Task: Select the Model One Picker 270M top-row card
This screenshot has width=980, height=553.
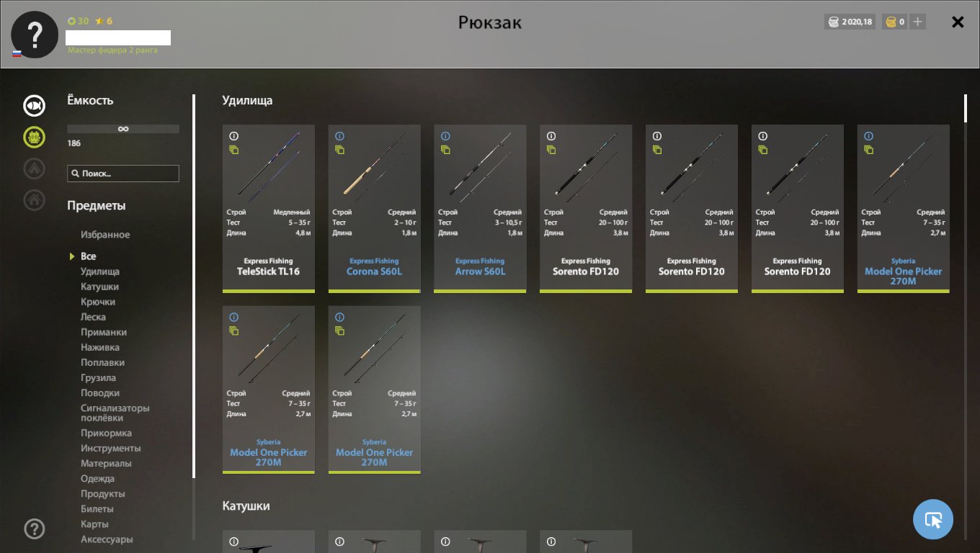Action: click(903, 209)
